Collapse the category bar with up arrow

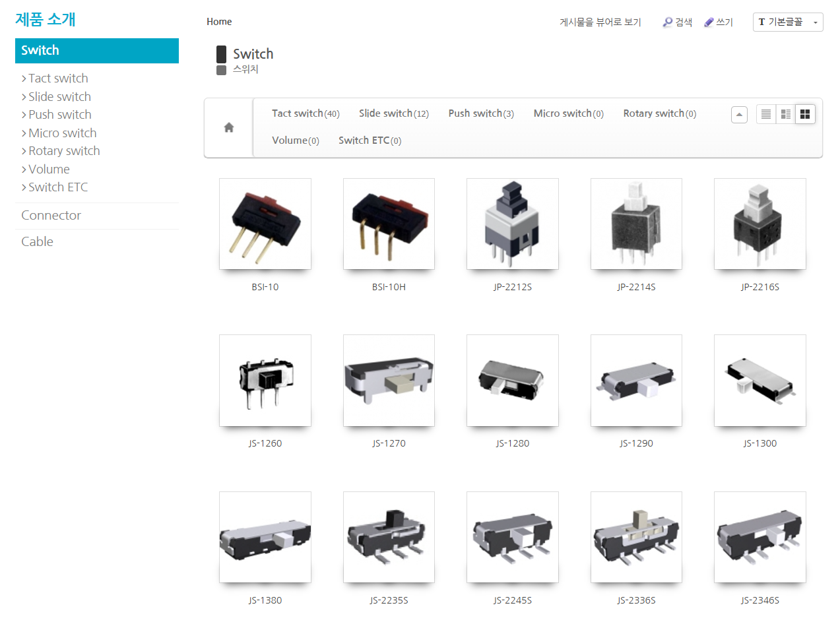pyautogui.click(x=739, y=115)
